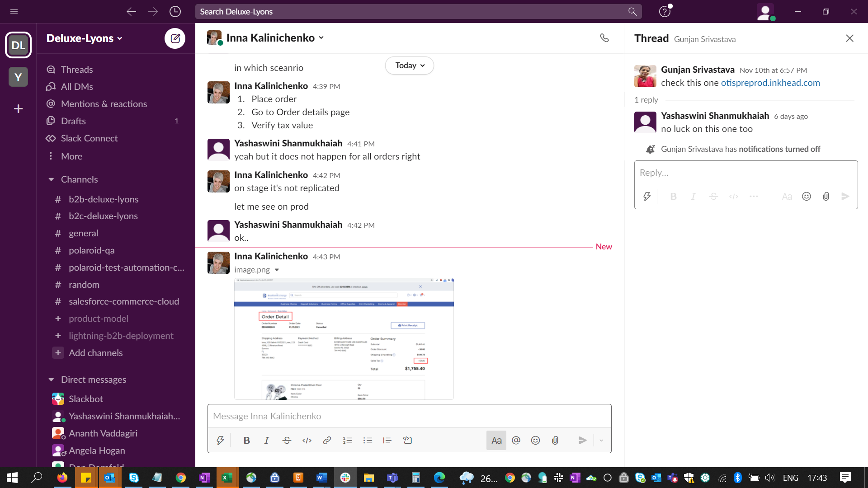Toggle italic formatting in message composer
The height and width of the screenshot is (488, 868).
pyautogui.click(x=267, y=440)
